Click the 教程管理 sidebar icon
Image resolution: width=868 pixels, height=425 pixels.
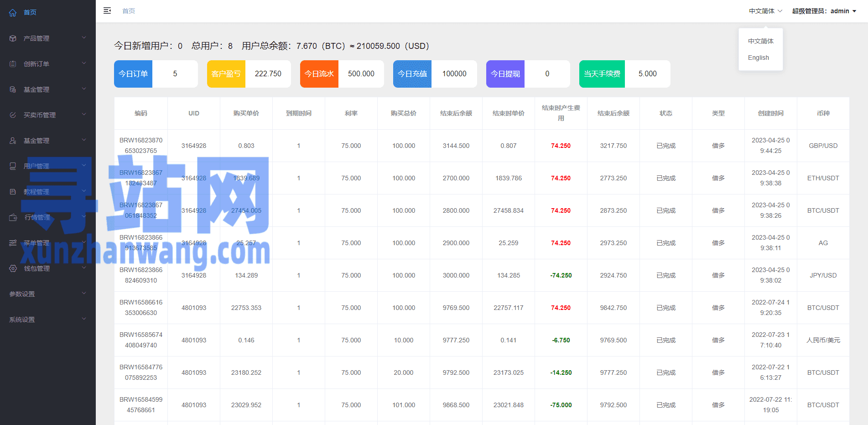[13, 192]
